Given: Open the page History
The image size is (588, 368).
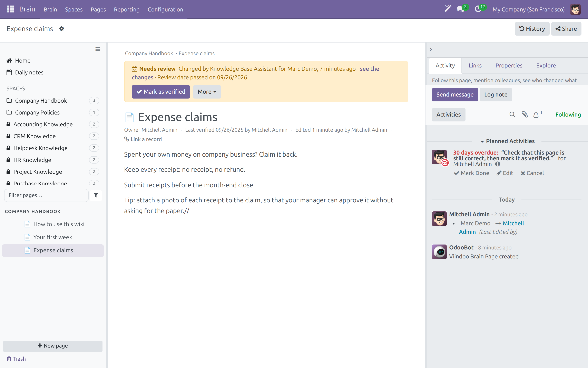Looking at the screenshot, I should (x=532, y=29).
